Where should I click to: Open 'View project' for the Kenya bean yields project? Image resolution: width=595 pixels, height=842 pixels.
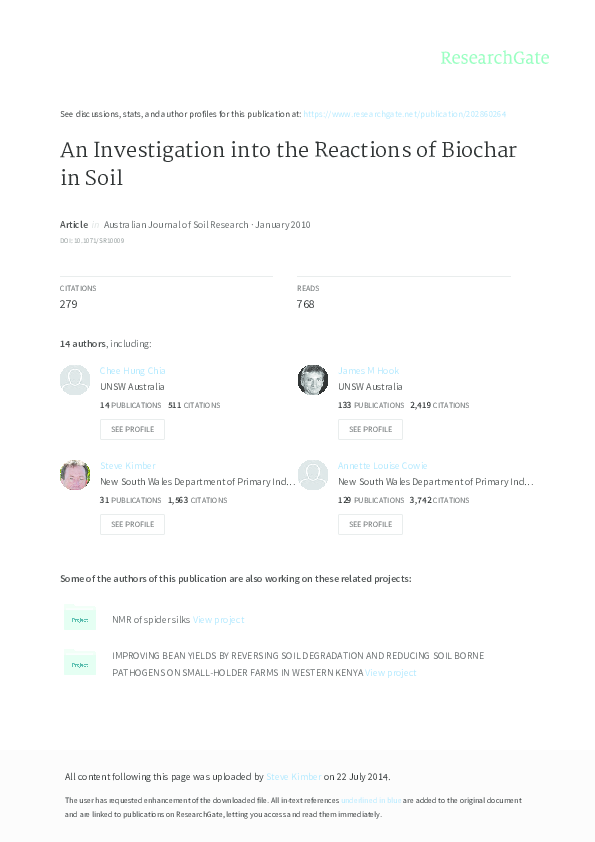[x=391, y=672]
